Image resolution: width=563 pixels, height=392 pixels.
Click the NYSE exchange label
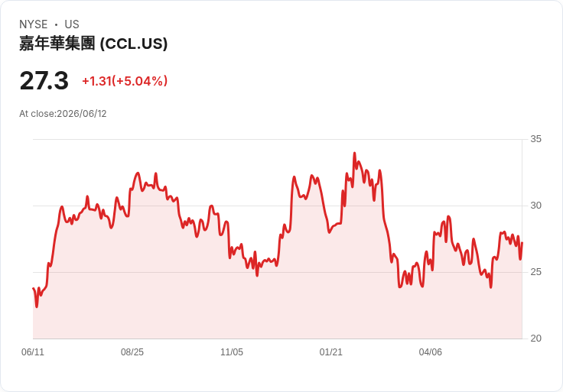(34, 24)
